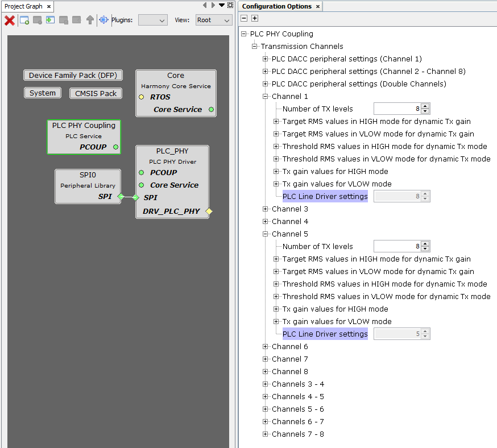The height and width of the screenshot is (448, 497).
Task: Click the red X delete icon
Action: tap(10, 20)
